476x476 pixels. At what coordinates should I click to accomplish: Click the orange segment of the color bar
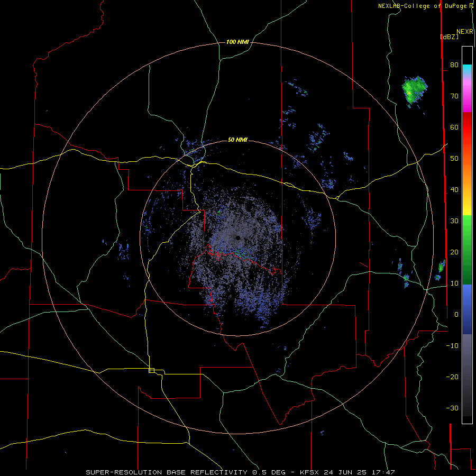click(x=467, y=173)
